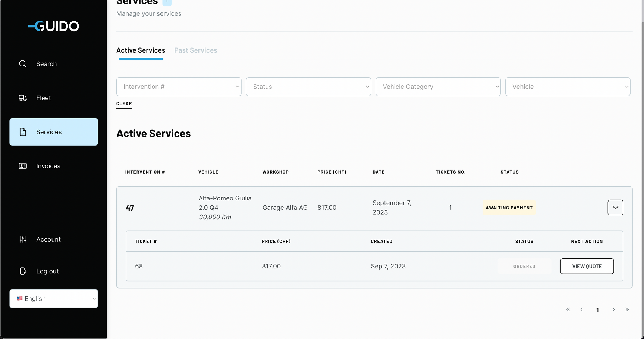This screenshot has height=339, width=644.
Task: Click intervention number 47
Action: (x=130, y=208)
